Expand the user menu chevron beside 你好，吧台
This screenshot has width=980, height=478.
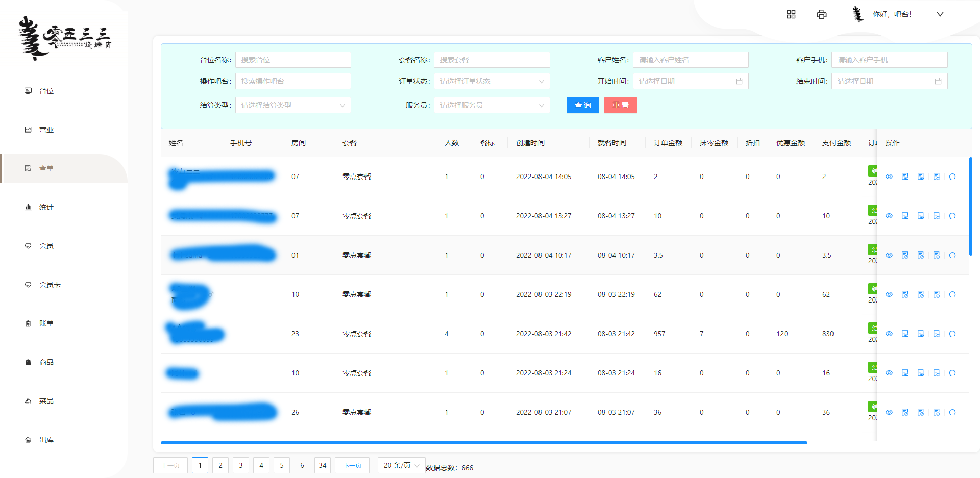coord(940,14)
